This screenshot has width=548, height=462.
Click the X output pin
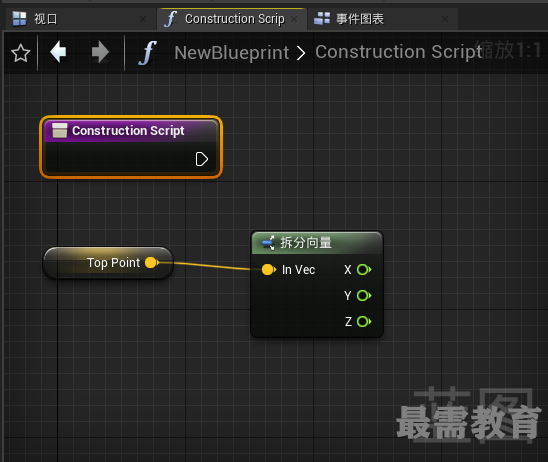[x=364, y=270]
